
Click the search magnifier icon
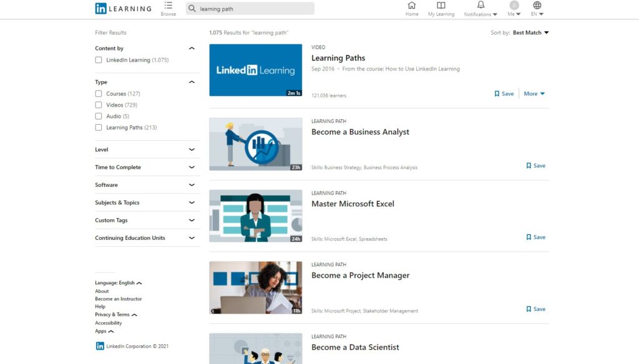pos(192,9)
